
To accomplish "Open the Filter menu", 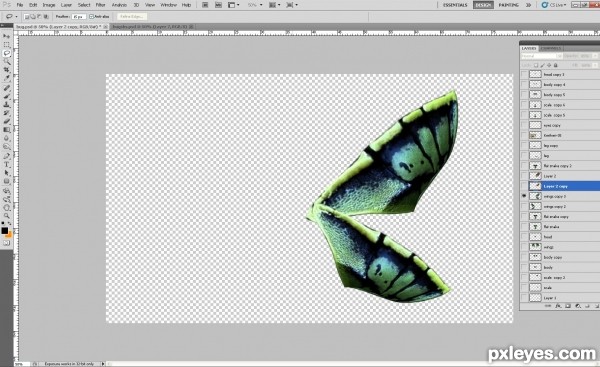I will pyautogui.click(x=100, y=5).
